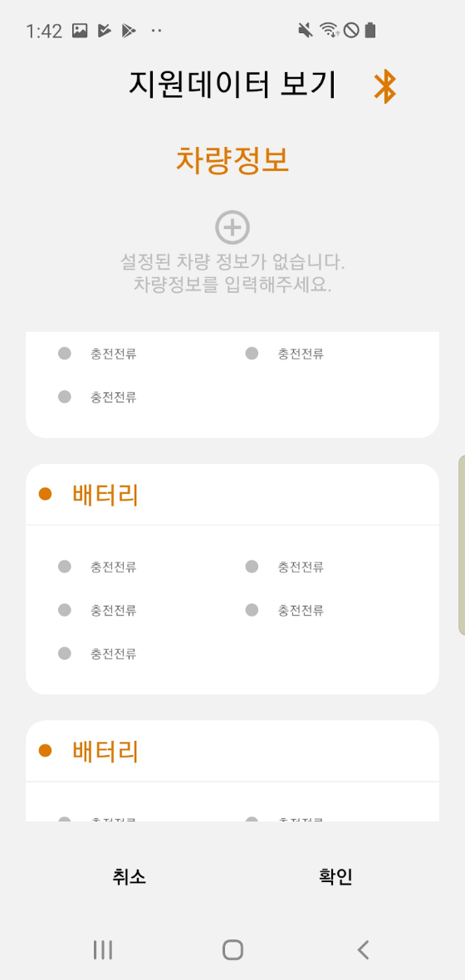Tap the orange Bluetooth icon

point(385,87)
